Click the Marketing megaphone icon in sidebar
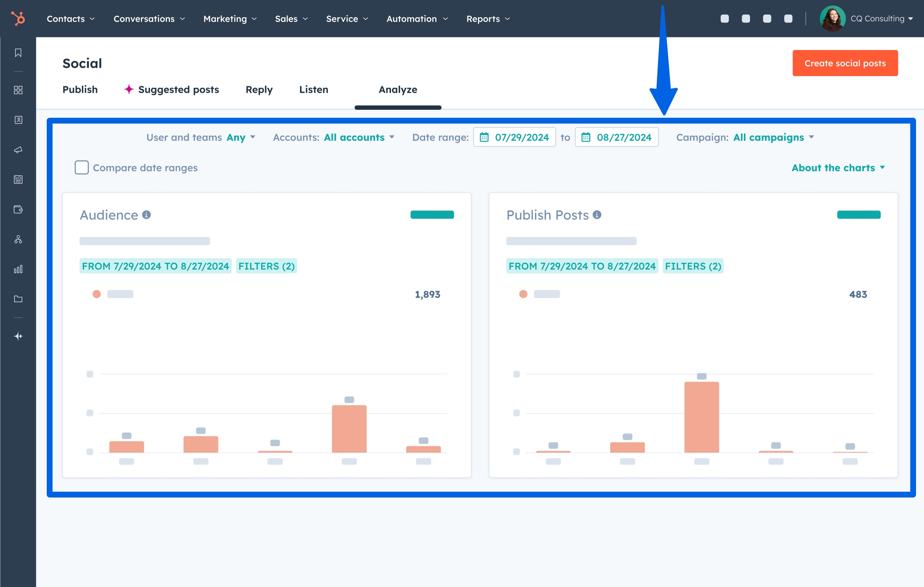 18,150
